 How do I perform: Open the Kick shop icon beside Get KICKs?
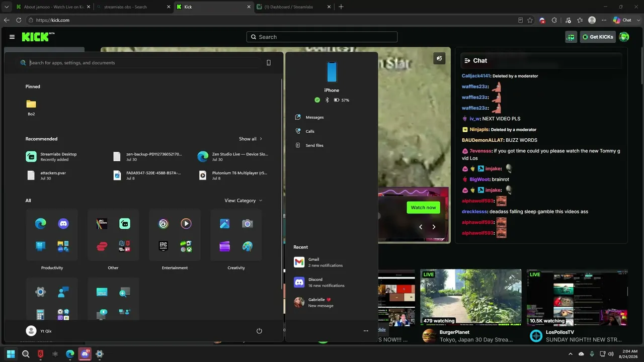click(x=571, y=37)
